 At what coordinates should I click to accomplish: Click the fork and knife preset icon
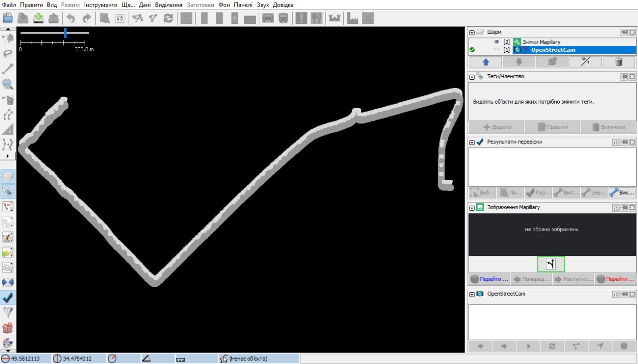(317, 18)
